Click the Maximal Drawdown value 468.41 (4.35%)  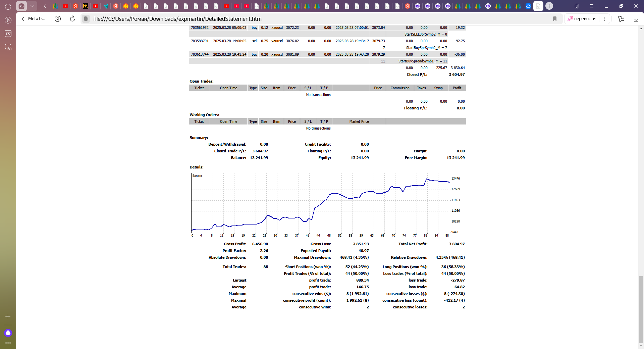coord(354,257)
